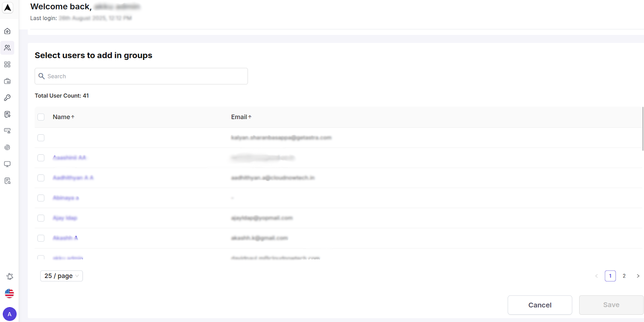Open the applications grid sidebar icon
Viewport: 644px width, 322px height.
pyautogui.click(x=7, y=64)
